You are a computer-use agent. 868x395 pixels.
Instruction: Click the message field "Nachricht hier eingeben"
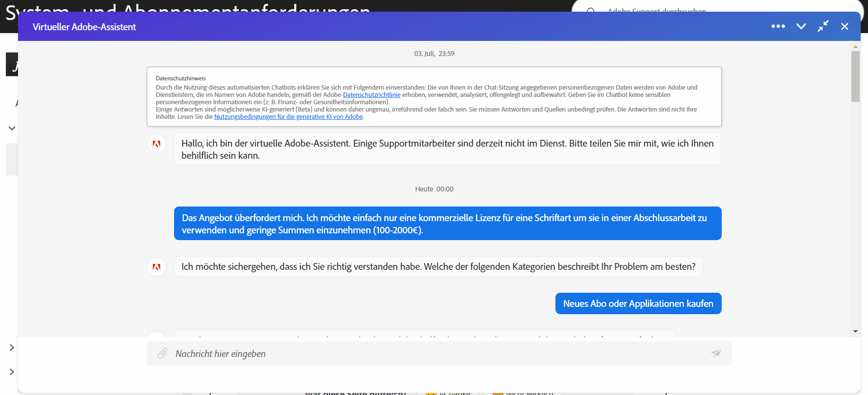[x=439, y=354]
